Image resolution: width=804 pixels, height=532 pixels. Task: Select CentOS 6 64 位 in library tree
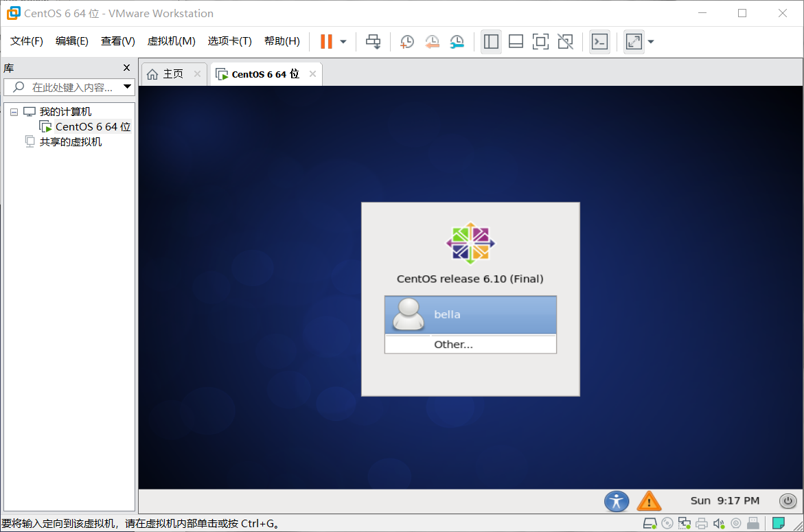[x=93, y=126]
